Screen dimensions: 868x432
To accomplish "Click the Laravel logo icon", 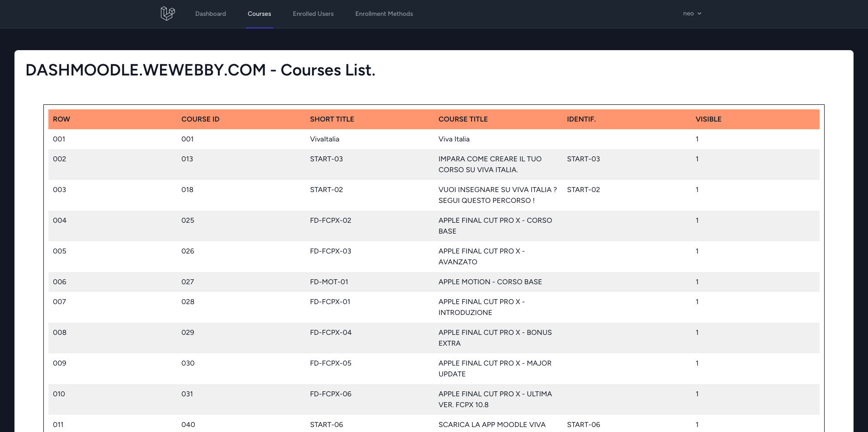I will [x=168, y=14].
